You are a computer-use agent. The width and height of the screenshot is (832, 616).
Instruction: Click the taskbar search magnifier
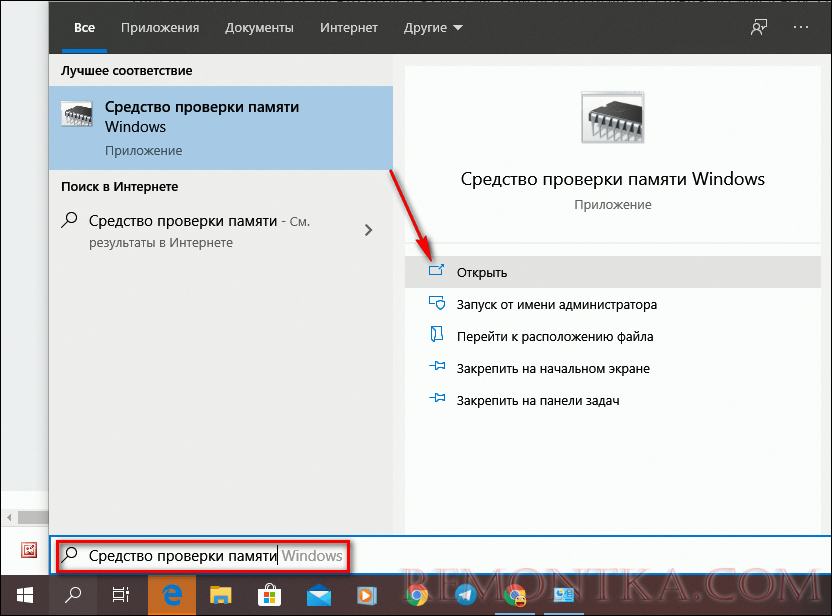tap(73, 595)
